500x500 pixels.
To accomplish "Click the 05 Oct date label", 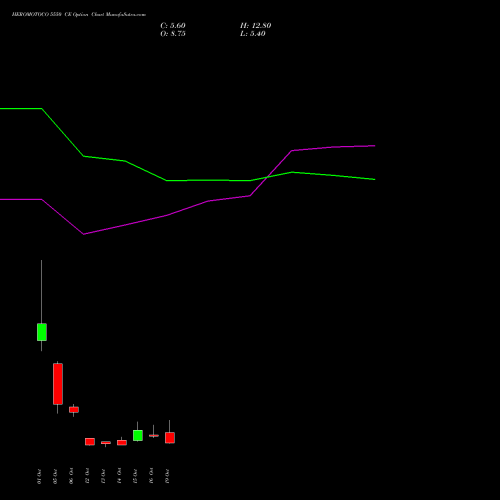I will (55, 476).
